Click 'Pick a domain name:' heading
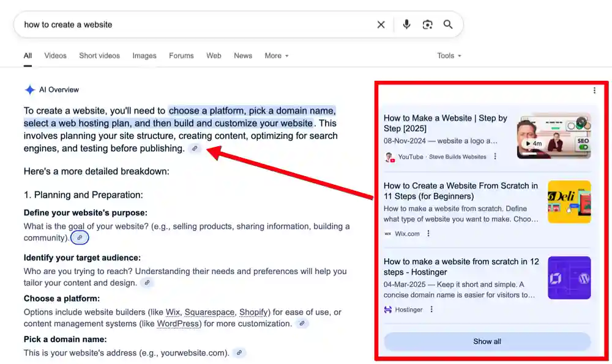The image size is (612, 364). coord(65,340)
